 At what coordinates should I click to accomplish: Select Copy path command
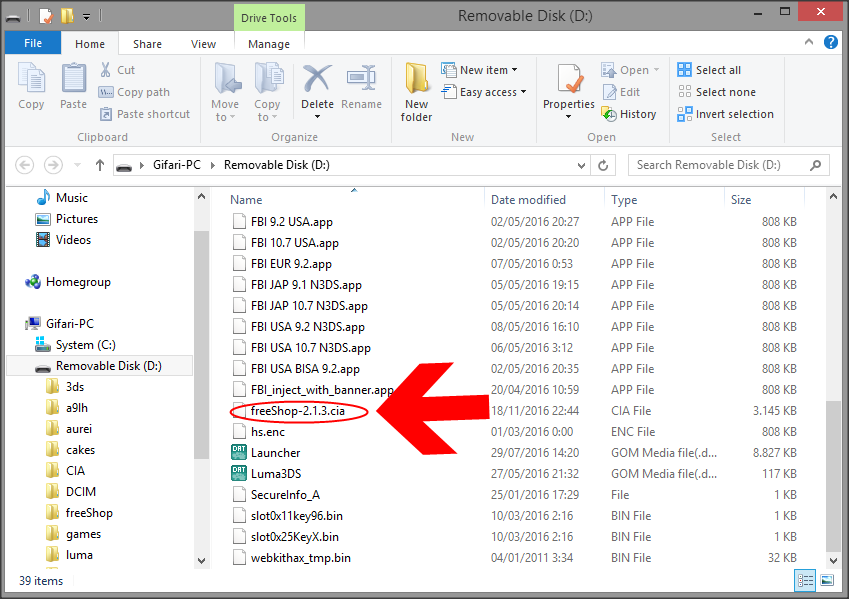[134, 92]
